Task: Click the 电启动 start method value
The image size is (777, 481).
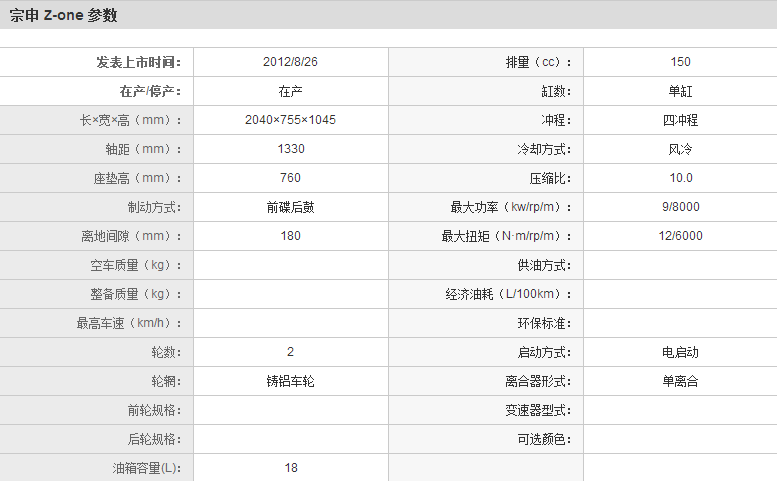Action: (680, 352)
